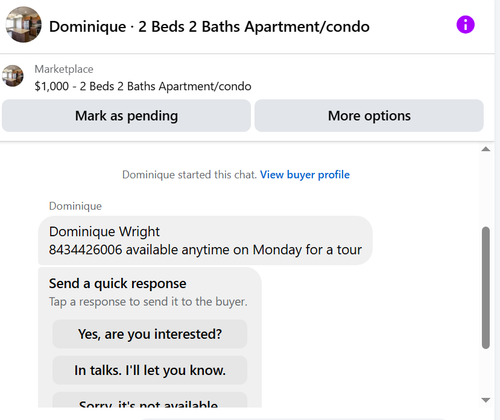Click the scroll up arrow of chat
500x420 pixels.
tap(486, 149)
